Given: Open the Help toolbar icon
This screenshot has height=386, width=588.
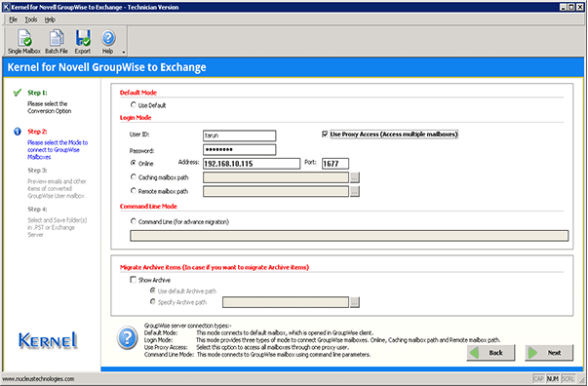Looking at the screenshot, I should coord(108,42).
